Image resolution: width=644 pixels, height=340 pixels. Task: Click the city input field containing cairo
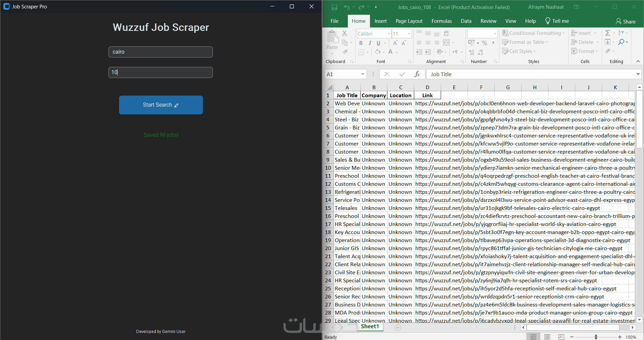(160, 52)
